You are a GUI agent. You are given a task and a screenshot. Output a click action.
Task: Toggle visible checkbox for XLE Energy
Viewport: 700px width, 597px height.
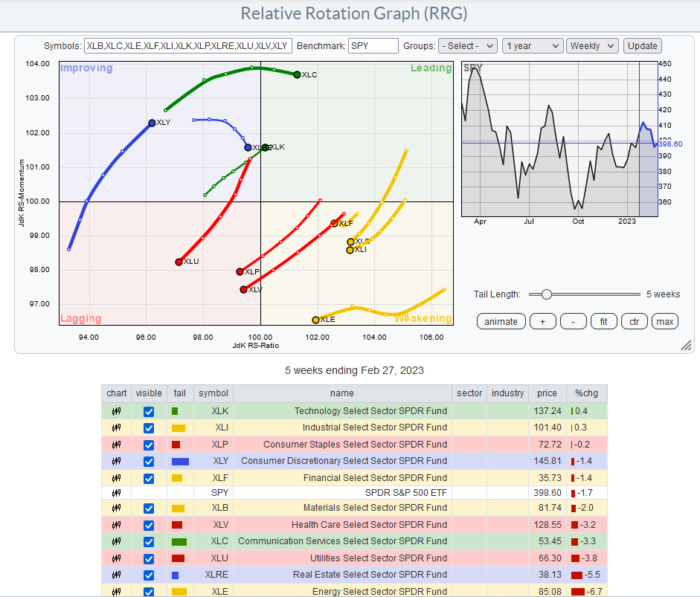pyautogui.click(x=149, y=592)
